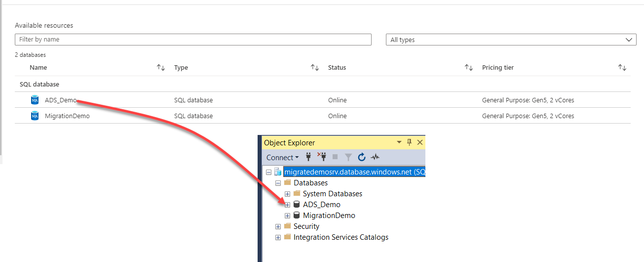Open the Object Explorer window position dropdown arrow

tap(399, 142)
